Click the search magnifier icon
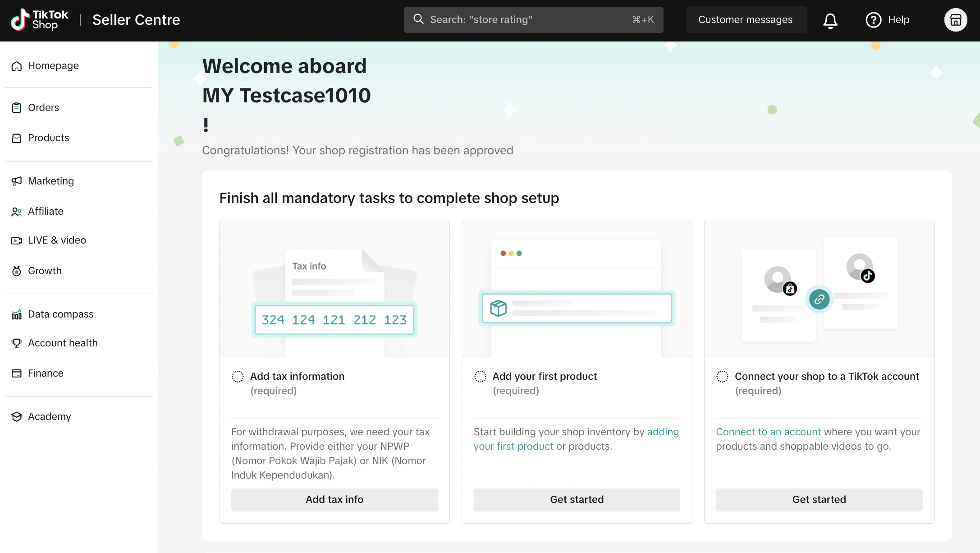Image resolution: width=980 pixels, height=553 pixels. 418,19
